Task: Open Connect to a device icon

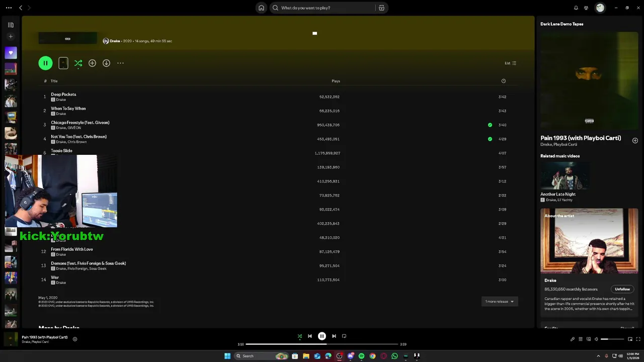Action: pos(588,339)
